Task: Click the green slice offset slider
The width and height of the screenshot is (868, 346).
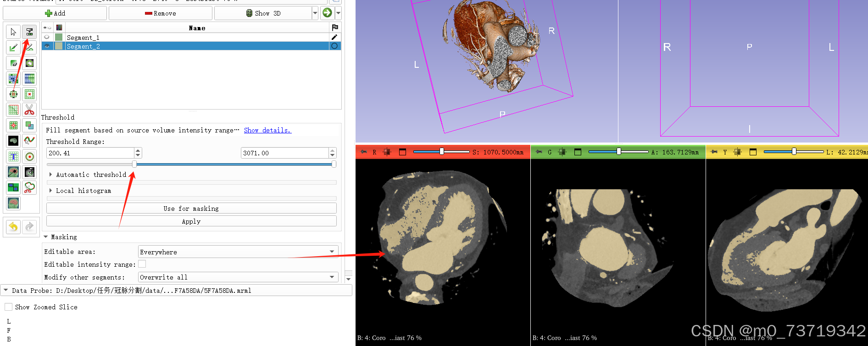Action: pos(618,151)
